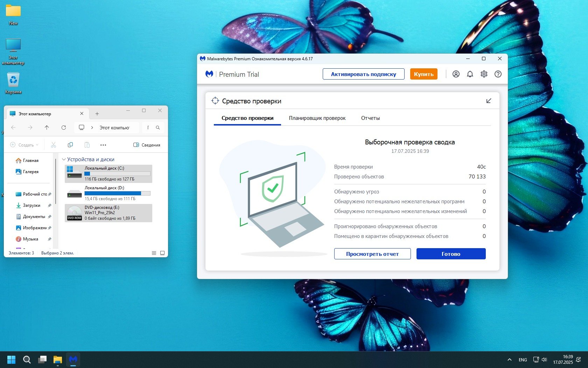Refresh the Explorer window
This screenshot has width=588, height=368.
pos(64,128)
